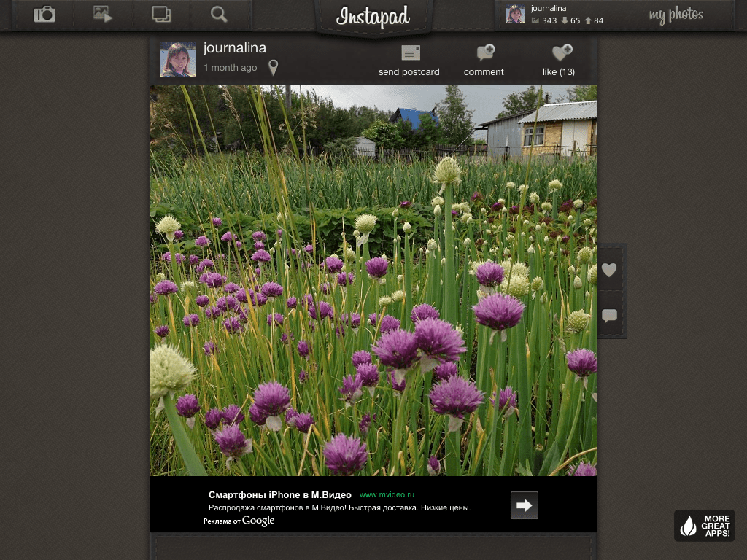Click the journalina username on the post

point(235,48)
